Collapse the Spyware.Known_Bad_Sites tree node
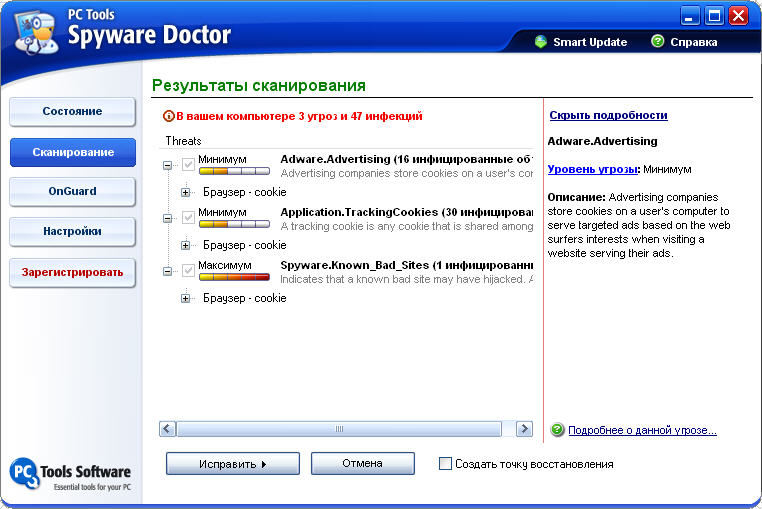 167,271
